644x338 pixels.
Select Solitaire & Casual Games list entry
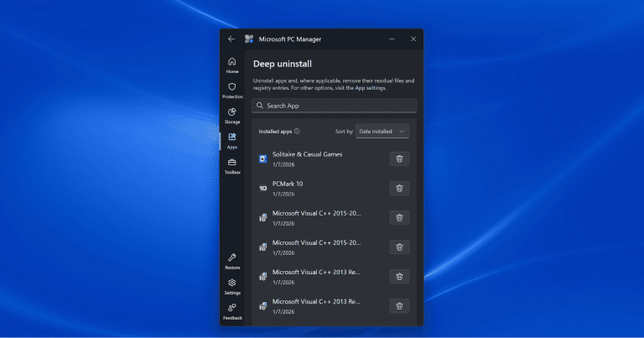tap(319, 159)
